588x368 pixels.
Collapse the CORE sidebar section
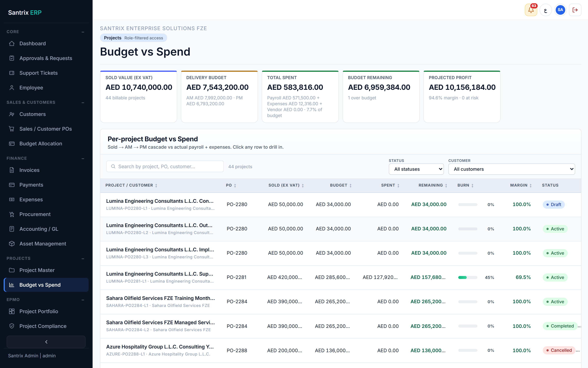coord(83,32)
